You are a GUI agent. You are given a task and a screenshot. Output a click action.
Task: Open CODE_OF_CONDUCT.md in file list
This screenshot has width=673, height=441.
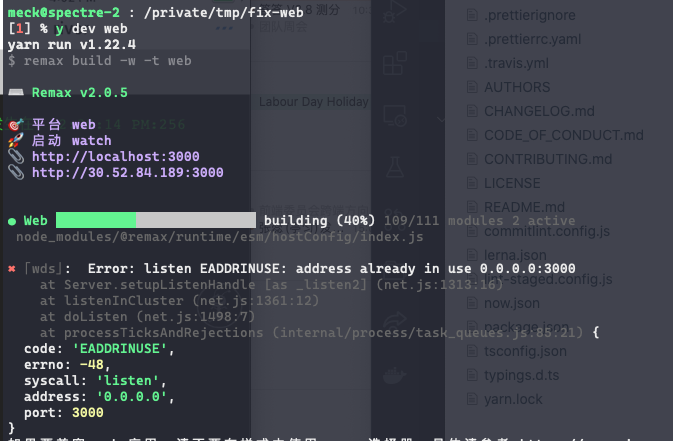pyautogui.click(x=564, y=135)
